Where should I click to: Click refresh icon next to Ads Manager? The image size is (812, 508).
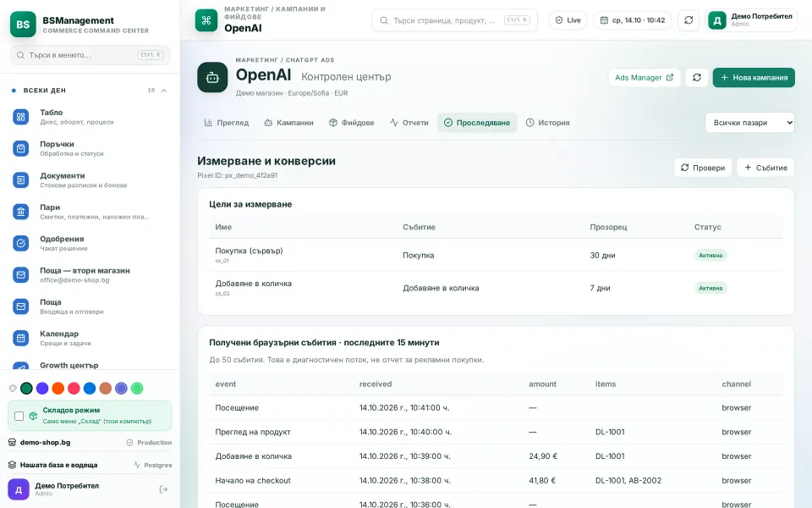[x=696, y=78]
